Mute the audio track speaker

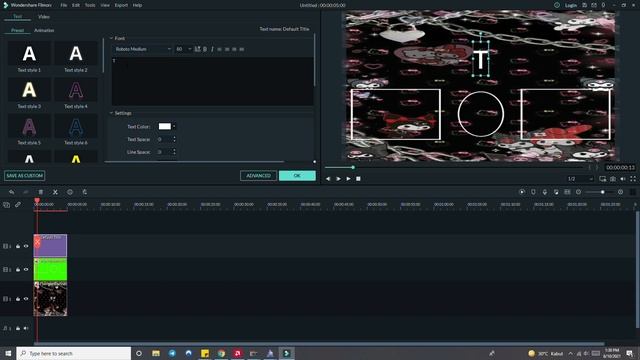26,328
